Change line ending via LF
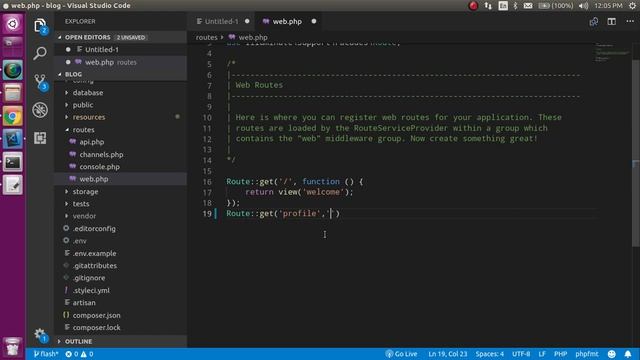The image size is (640, 360). 542,354
